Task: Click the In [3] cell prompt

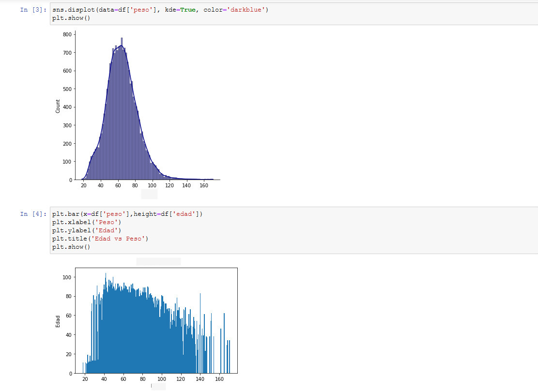Action: (33, 10)
